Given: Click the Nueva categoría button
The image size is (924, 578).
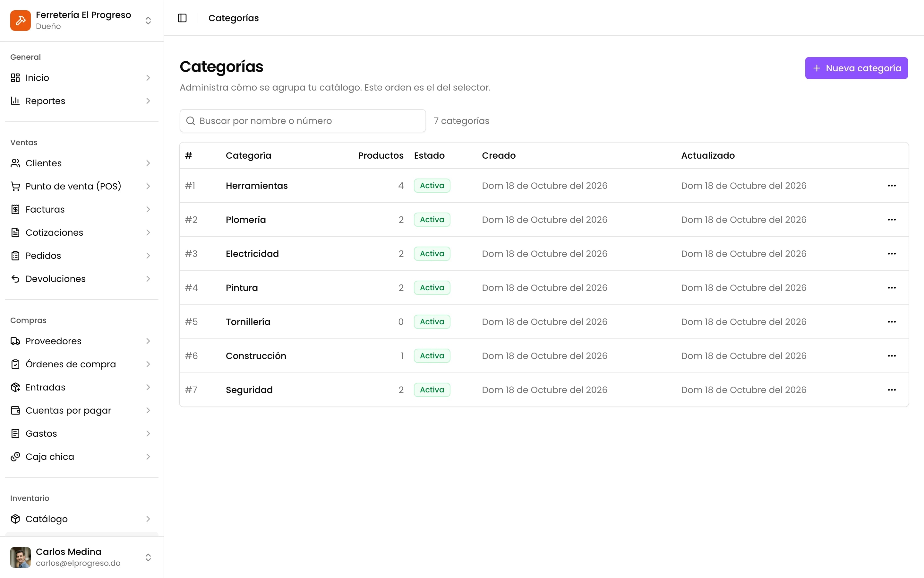Looking at the screenshot, I should pos(856,68).
